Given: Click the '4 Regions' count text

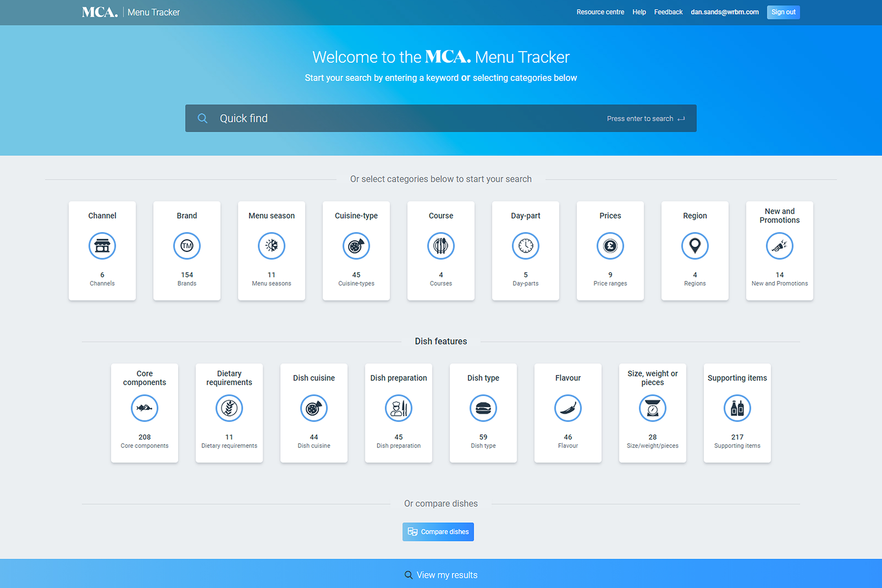Looking at the screenshot, I should tap(695, 279).
